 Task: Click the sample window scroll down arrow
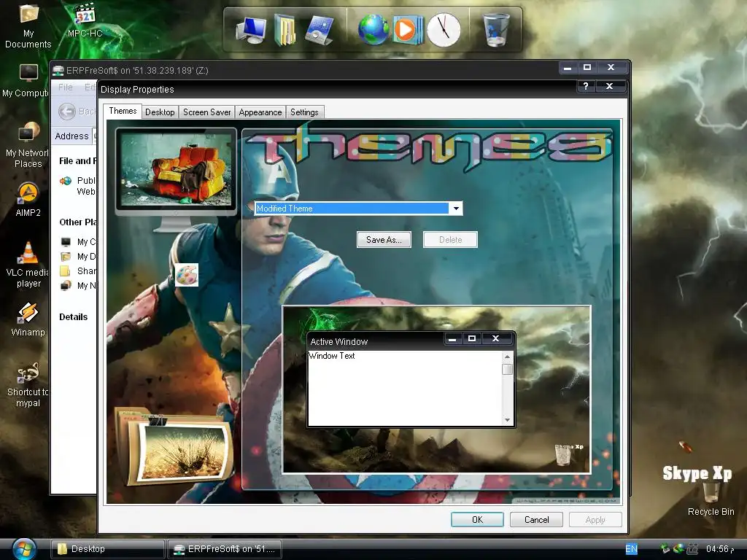(508, 420)
